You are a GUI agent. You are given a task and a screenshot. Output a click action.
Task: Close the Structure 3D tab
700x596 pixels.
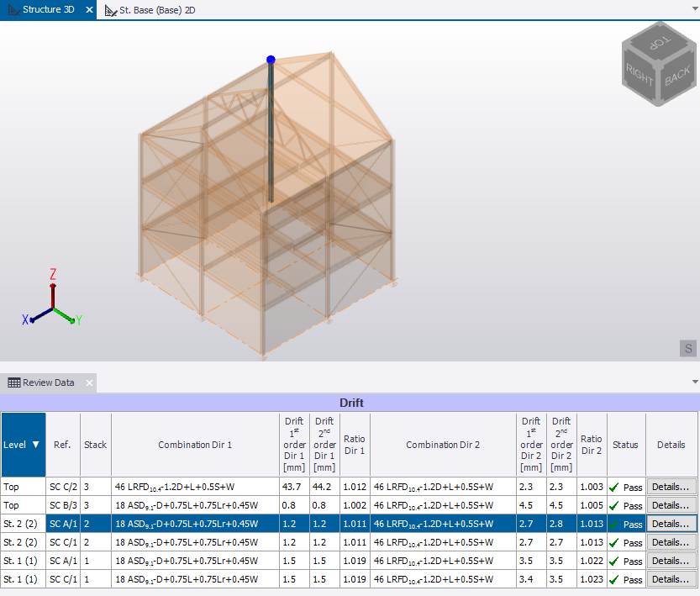88,10
